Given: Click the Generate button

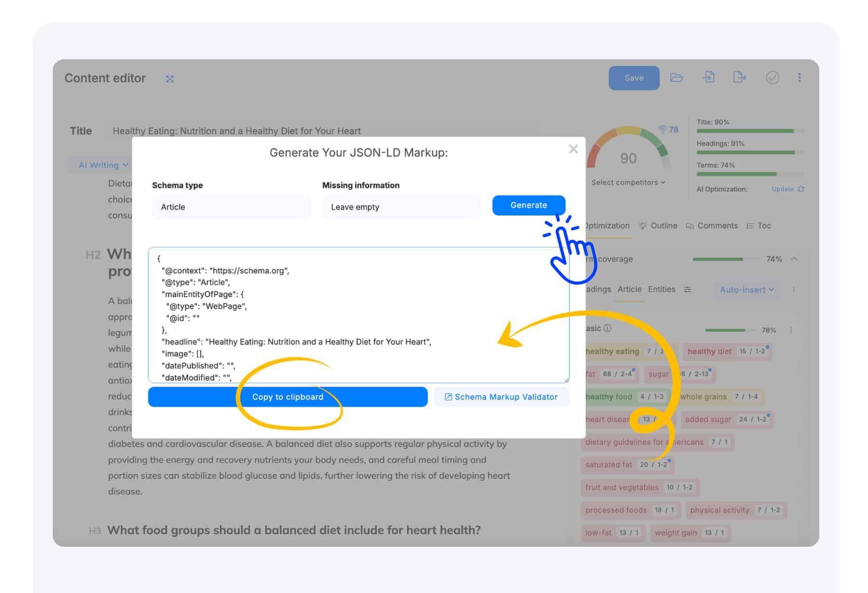Looking at the screenshot, I should pyautogui.click(x=529, y=205).
